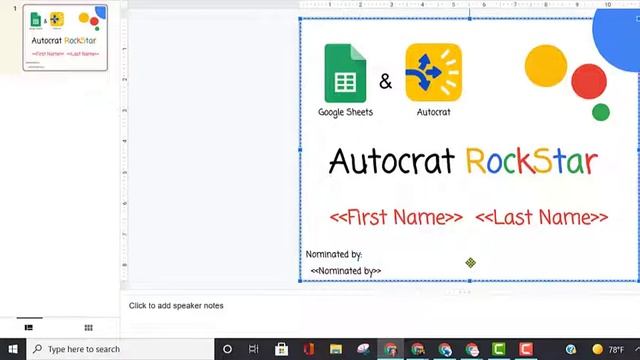Switch to grid view button
640x360 pixels.
pyautogui.click(x=89, y=327)
